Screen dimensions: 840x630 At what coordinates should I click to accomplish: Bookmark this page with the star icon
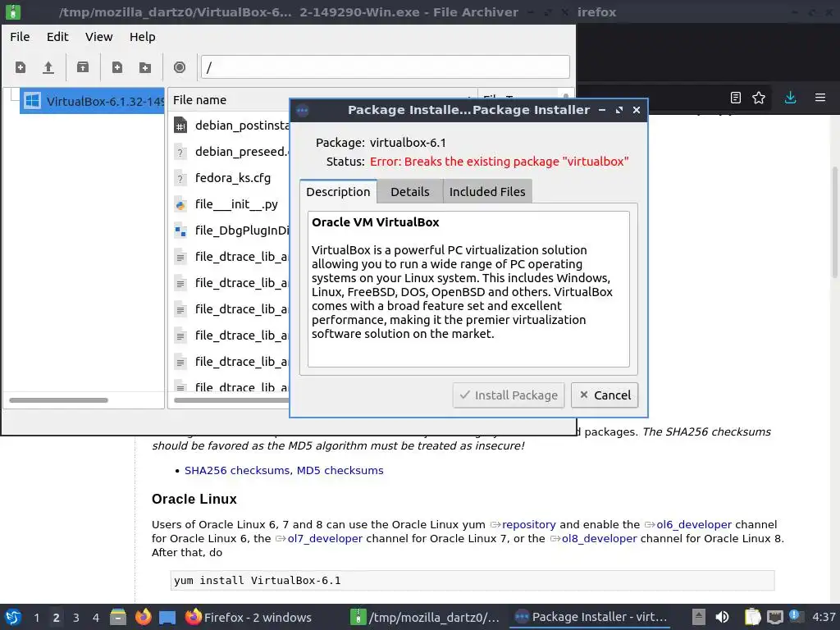pos(759,98)
